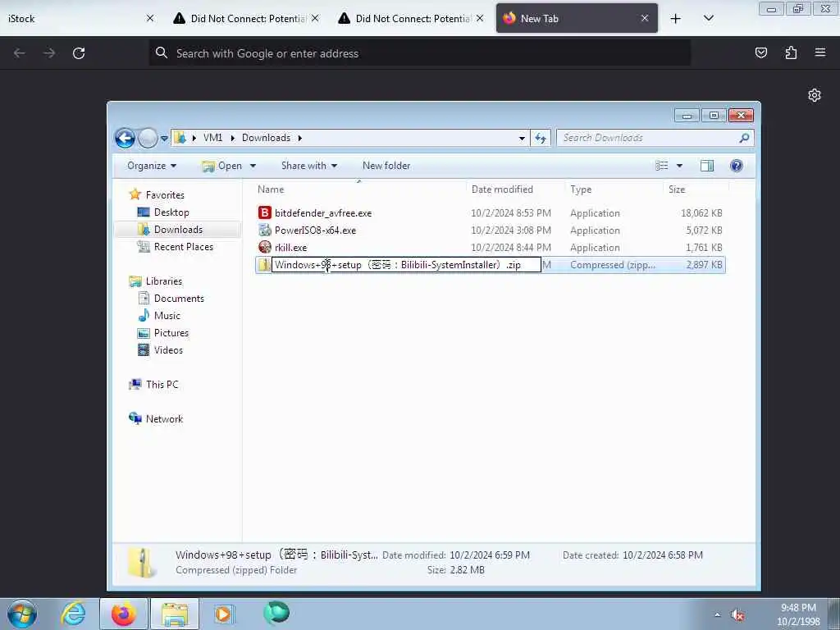This screenshot has width=840, height=630.
Task: Open the Organize menu
Action: tap(152, 166)
